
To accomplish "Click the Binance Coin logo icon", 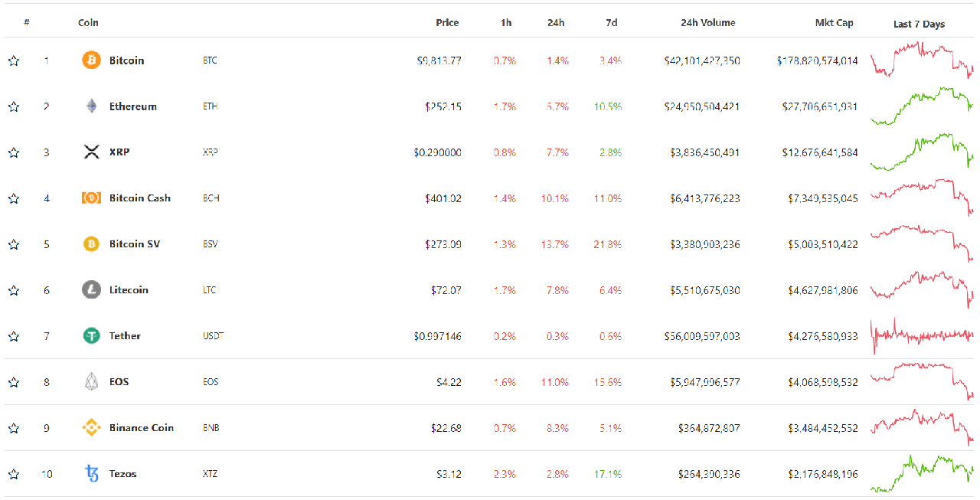I will coord(91,428).
